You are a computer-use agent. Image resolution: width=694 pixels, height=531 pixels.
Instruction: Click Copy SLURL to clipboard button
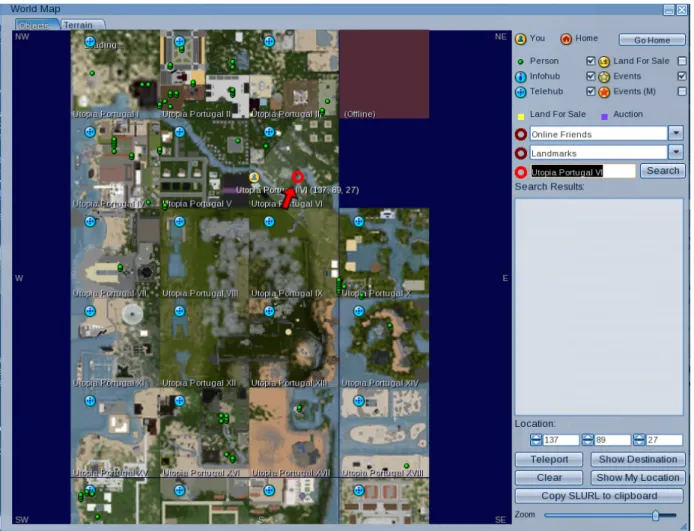point(599,496)
